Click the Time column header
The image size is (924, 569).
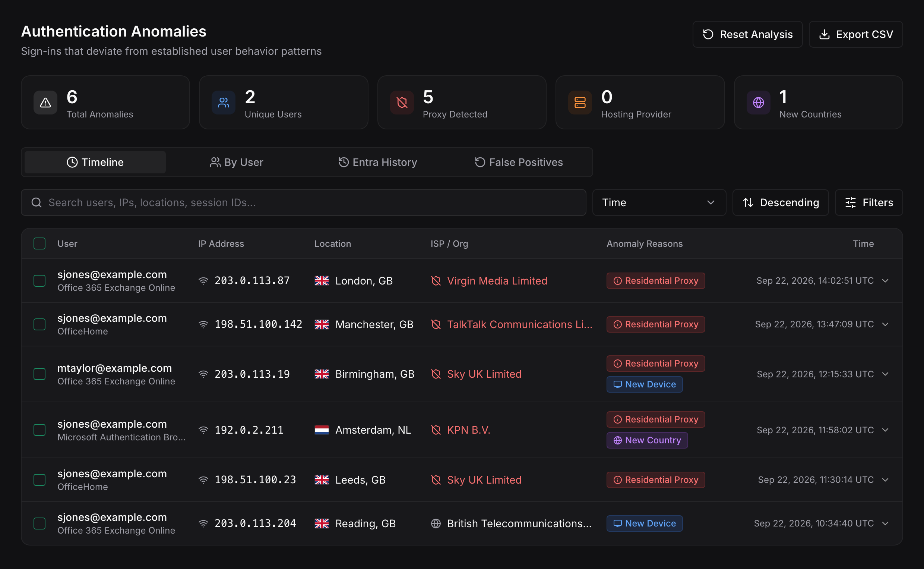click(x=863, y=243)
